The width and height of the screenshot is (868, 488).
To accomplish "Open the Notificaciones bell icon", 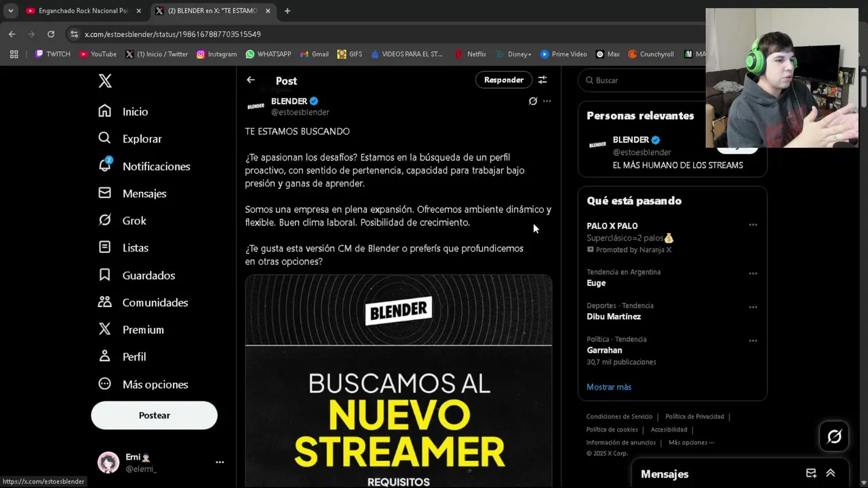I will point(104,165).
